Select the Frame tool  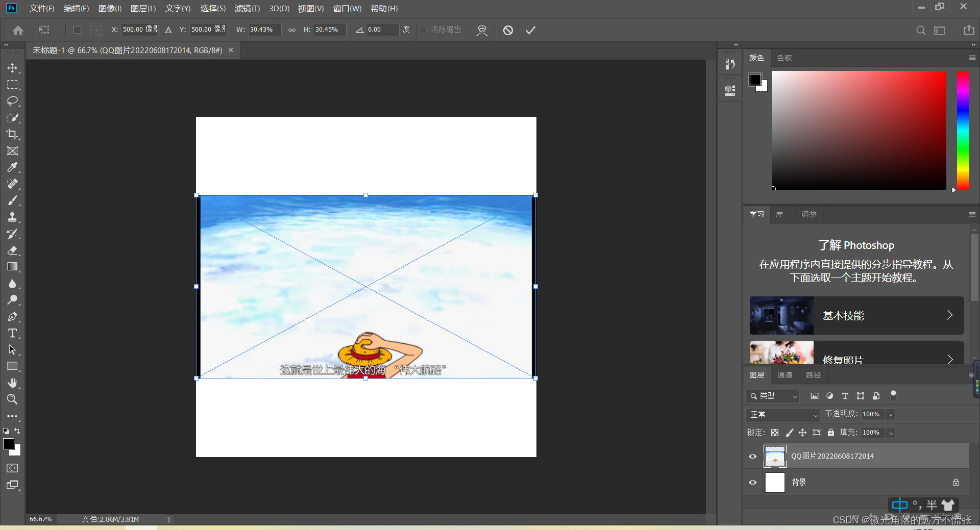(12, 151)
